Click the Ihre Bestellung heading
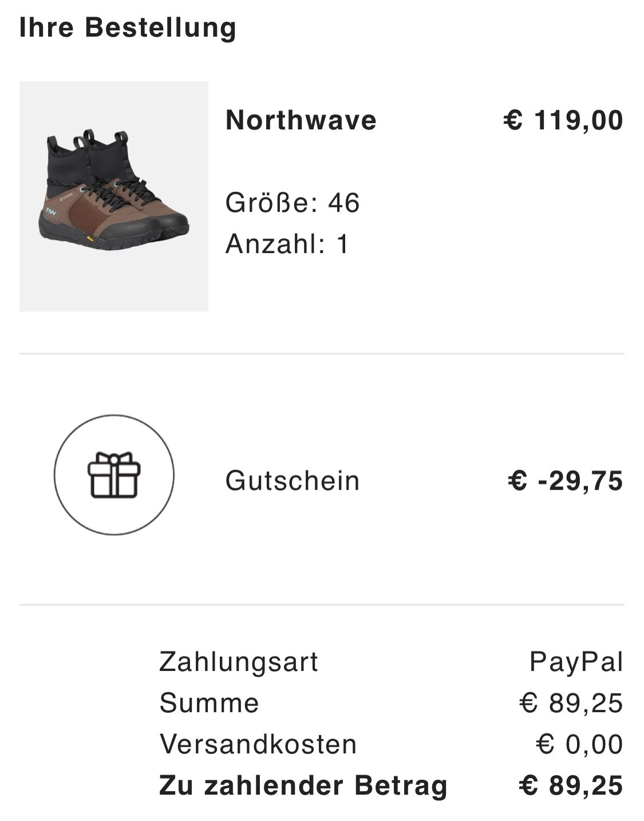 point(128,27)
